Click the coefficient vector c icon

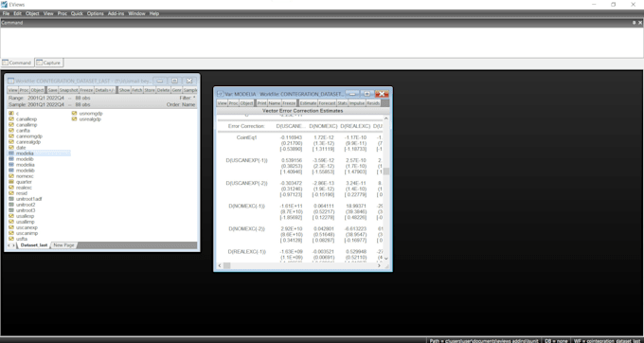click(x=11, y=113)
